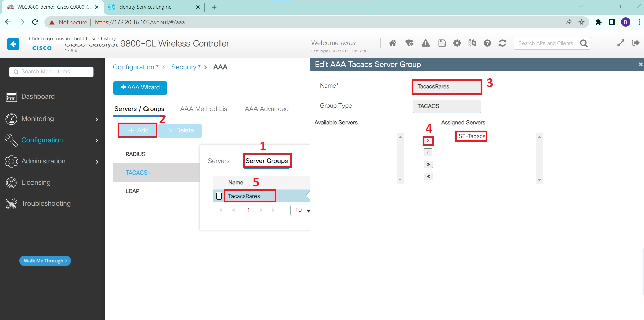Expand the Monitoring menu
This screenshot has width=644, height=320.
point(52,119)
